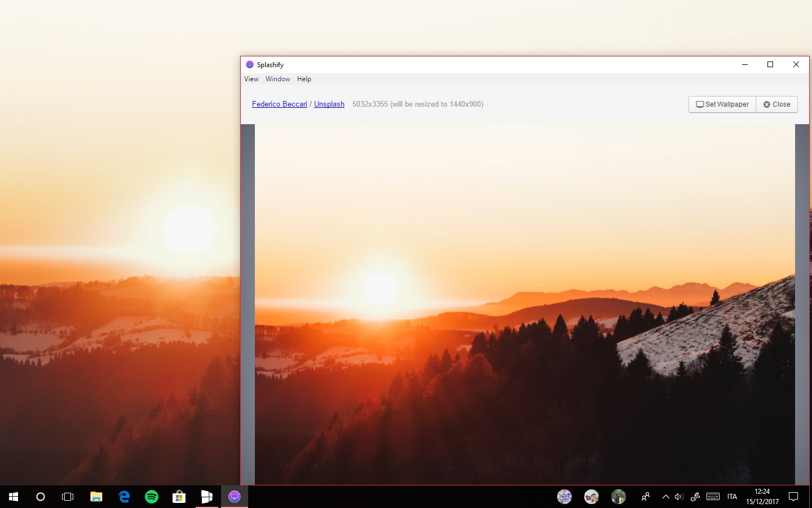
Task: Open the Action Center notifications
Action: pos(793,497)
